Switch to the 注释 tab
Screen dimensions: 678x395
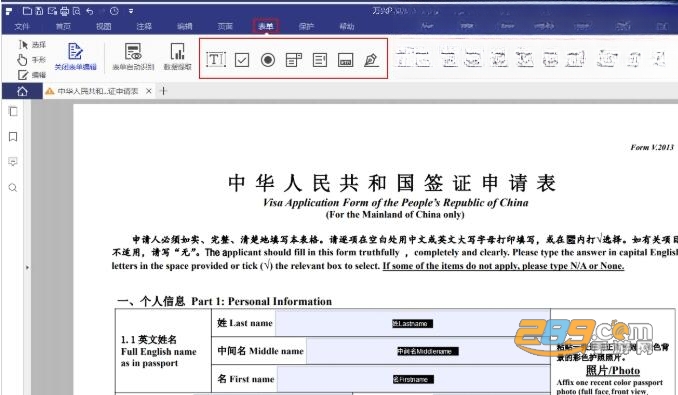click(144, 26)
